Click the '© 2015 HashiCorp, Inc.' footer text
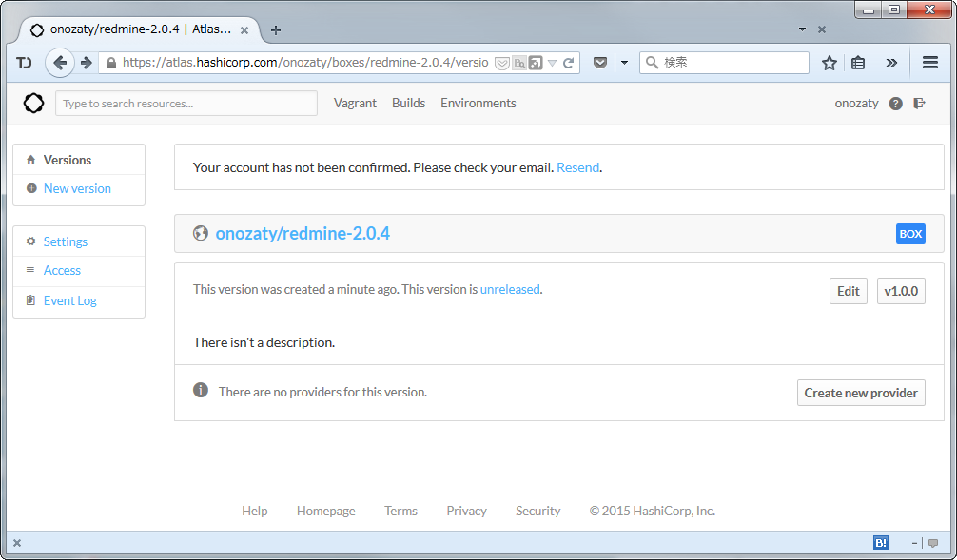Screen dimensions: 957x560 (652, 511)
